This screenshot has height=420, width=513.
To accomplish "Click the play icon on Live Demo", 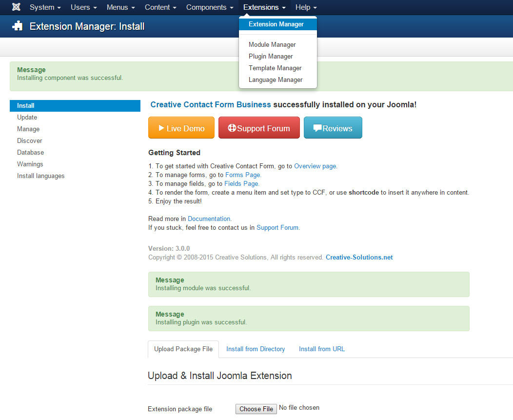I will (x=161, y=128).
